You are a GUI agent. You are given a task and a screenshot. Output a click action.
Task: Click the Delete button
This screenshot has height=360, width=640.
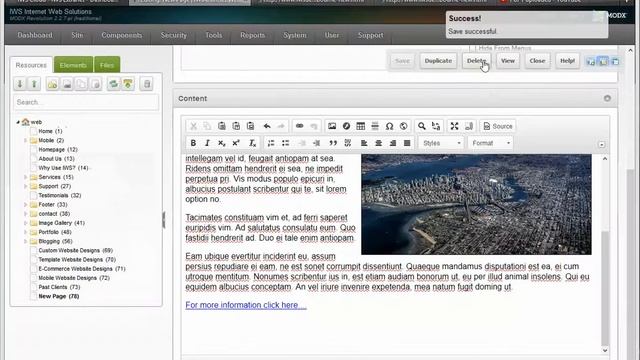point(476,61)
